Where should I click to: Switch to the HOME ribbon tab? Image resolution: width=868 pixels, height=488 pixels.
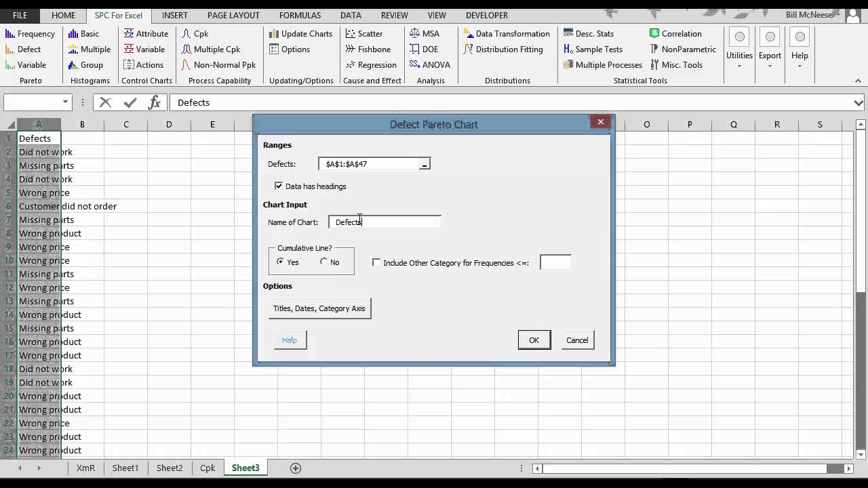click(x=63, y=15)
